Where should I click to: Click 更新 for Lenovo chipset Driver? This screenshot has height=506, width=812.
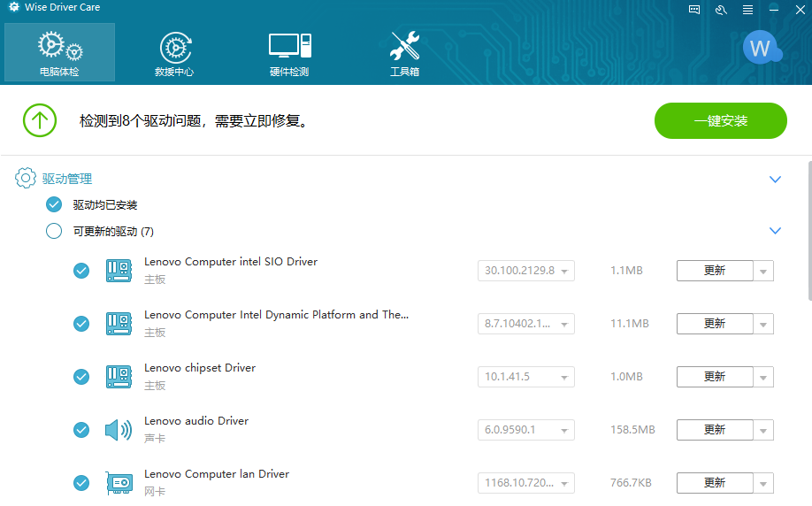tap(715, 377)
